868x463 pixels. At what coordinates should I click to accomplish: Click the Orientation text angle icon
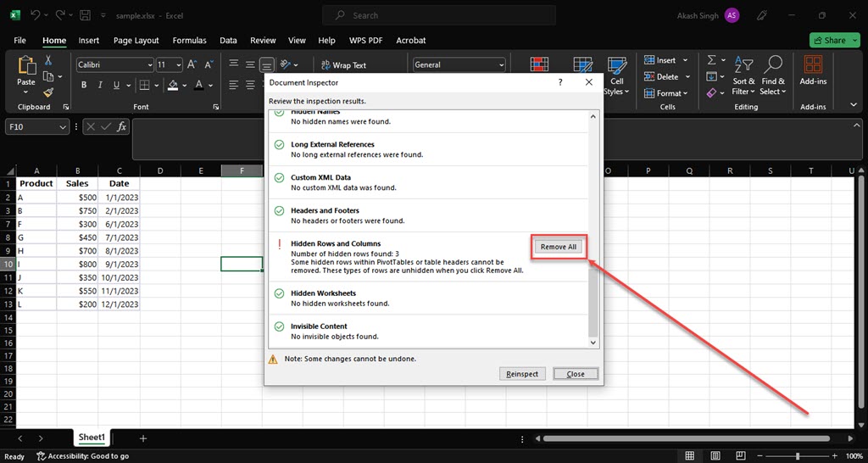(x=285, y=64)
